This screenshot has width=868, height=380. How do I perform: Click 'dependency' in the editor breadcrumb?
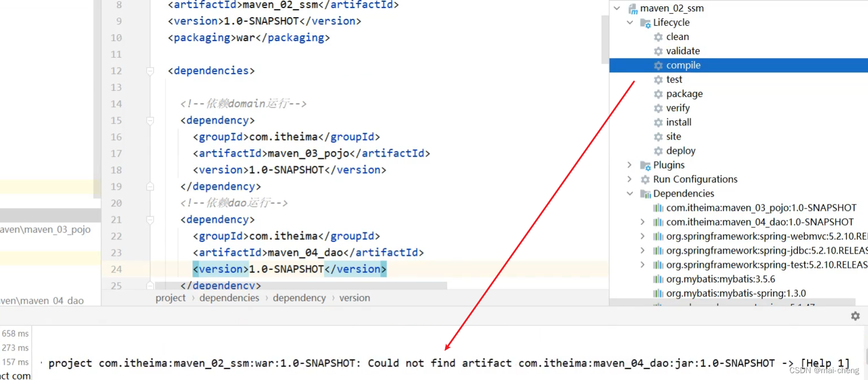pos(299,298)
